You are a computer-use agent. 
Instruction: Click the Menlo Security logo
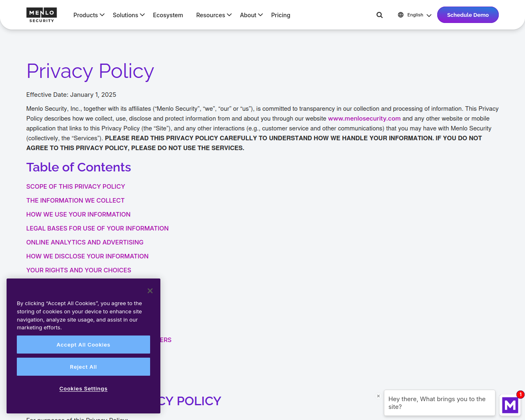tap(41, 15)
